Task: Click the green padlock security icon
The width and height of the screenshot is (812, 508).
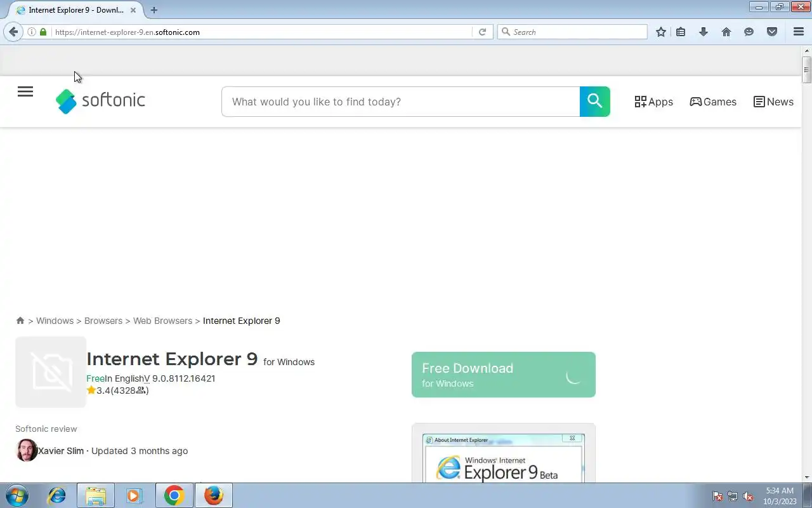Action: (x=43, y=32)
